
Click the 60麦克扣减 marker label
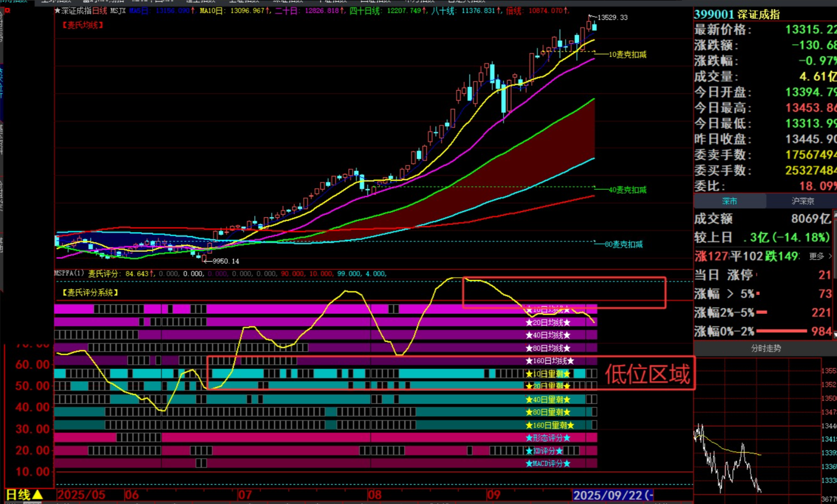pos(624,244)
